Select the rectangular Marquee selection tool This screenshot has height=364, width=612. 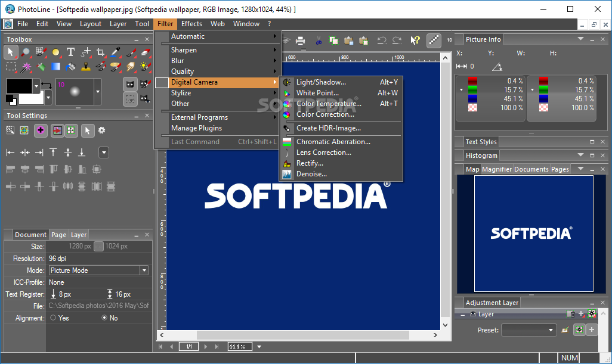tap(11, 67)
